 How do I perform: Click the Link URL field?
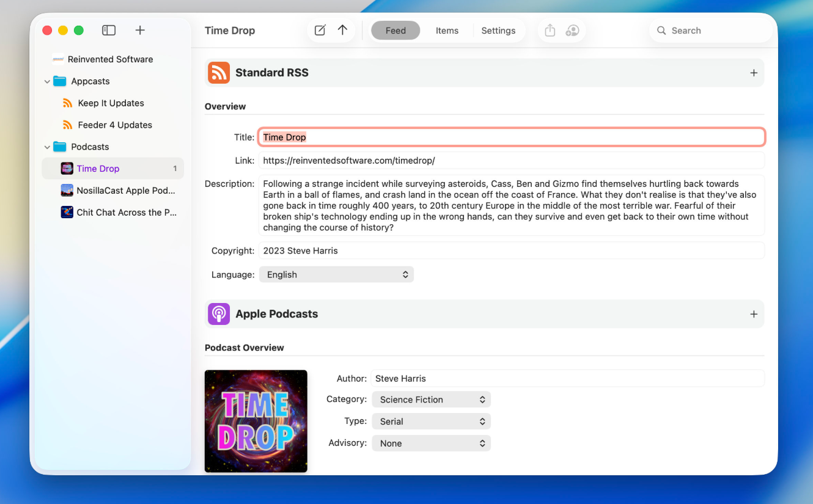[x=512, y=161]
